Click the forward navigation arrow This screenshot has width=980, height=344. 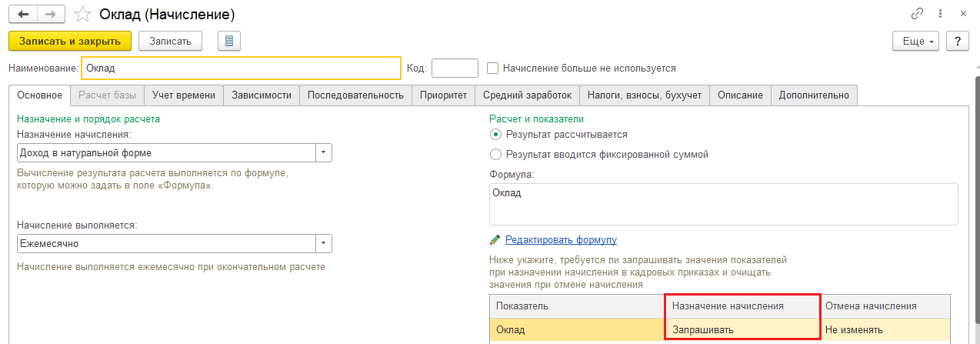pyautogui.click(x=50, y=14)
